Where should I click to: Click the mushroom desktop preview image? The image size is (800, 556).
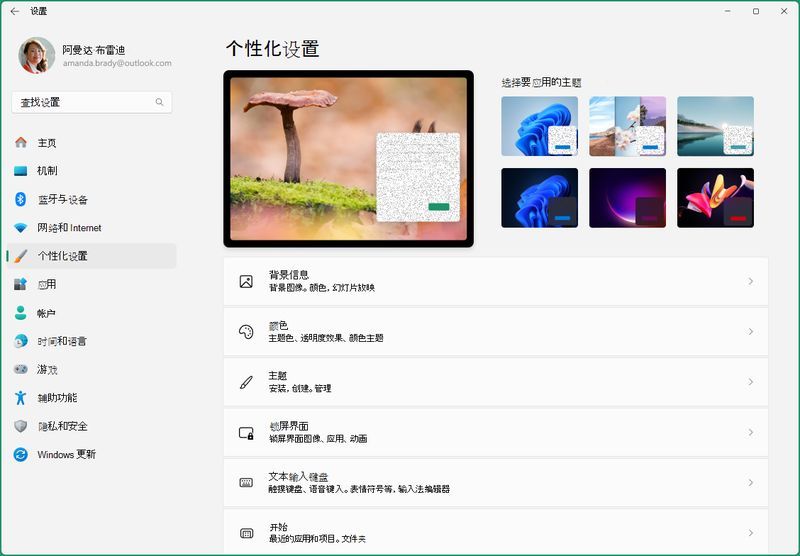pyautogui.click(x=348, y=159)
